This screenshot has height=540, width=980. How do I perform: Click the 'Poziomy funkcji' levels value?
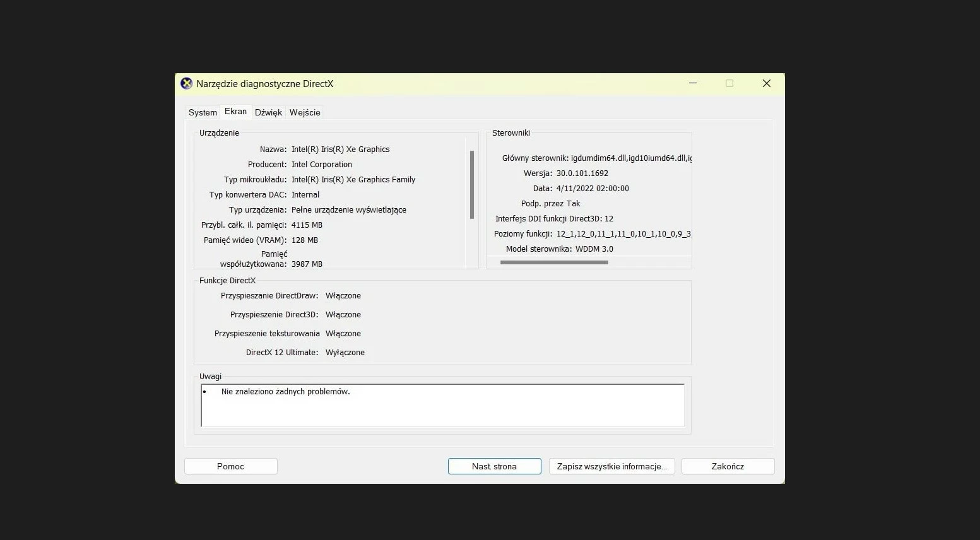click(x=623, y=234)
